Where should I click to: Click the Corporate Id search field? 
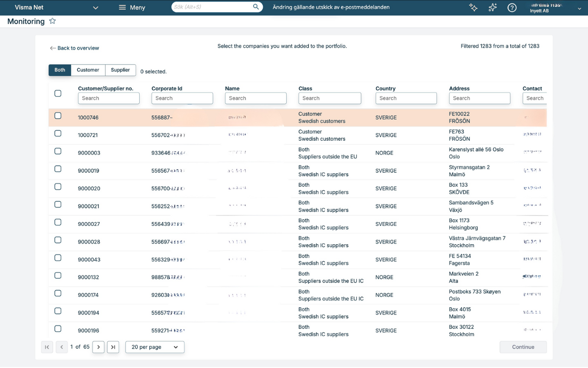pyautogui.click(x=182, y=98)
